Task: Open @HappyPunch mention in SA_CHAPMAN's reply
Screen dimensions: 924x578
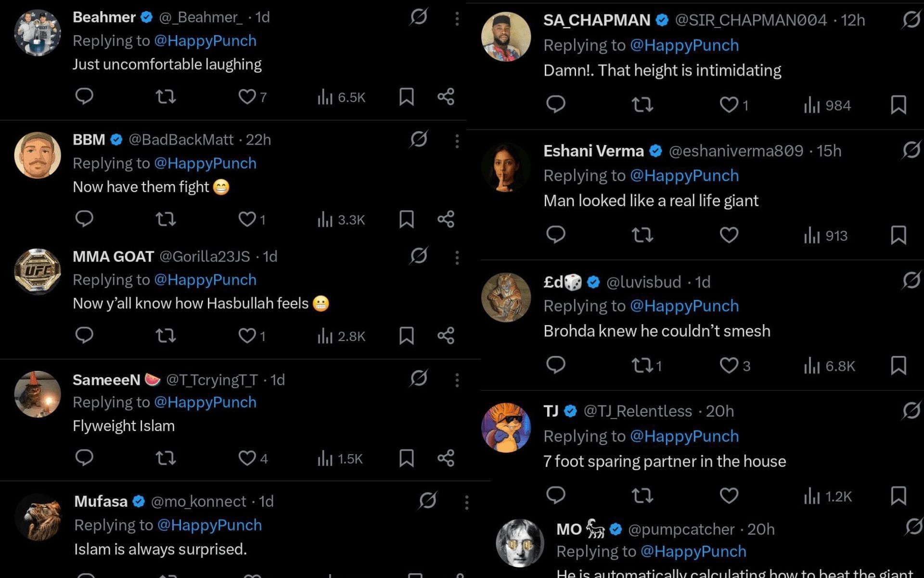Action: click(x=684, y=45)
